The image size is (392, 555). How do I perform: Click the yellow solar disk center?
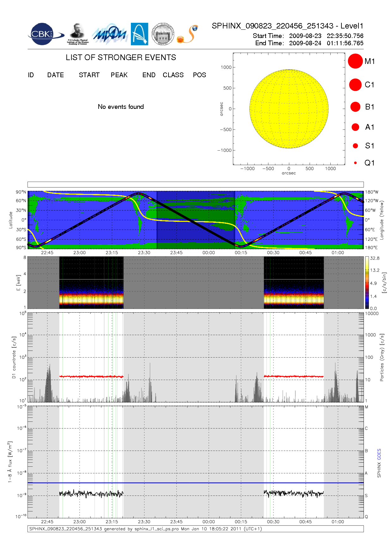(289, 109)
